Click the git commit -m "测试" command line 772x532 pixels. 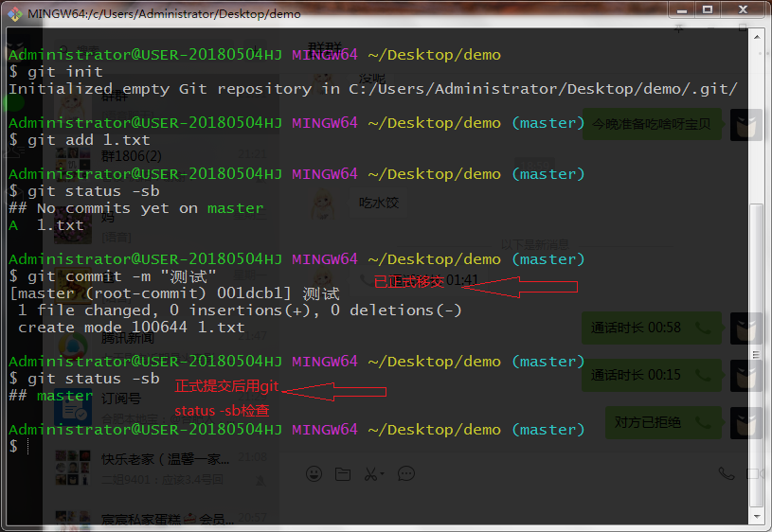[x=113, y=276]
